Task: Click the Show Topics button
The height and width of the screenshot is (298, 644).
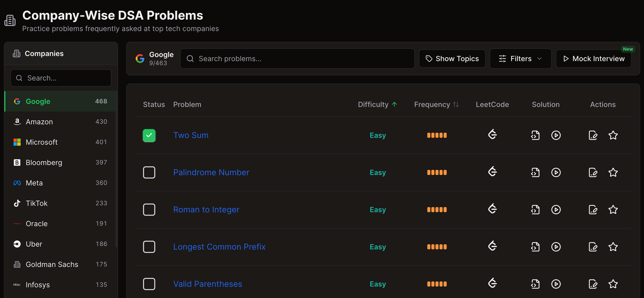Action: (452, 59)
